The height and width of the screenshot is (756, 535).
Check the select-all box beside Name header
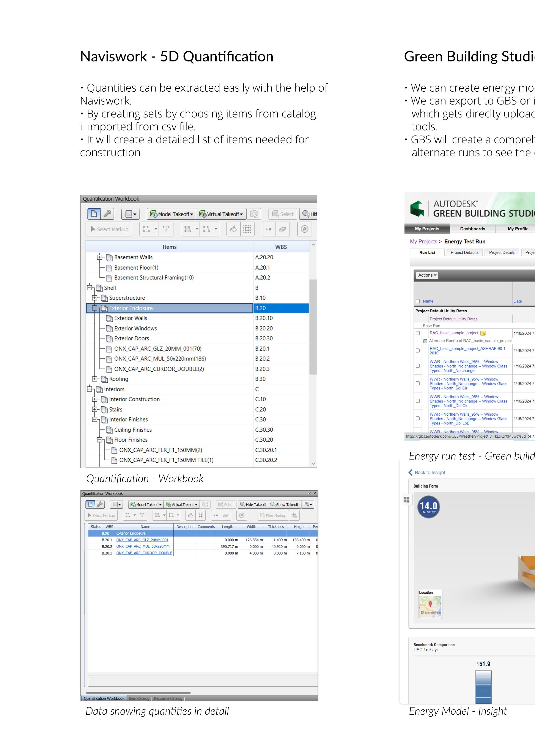pyautogui.click(x=418, y=301)
